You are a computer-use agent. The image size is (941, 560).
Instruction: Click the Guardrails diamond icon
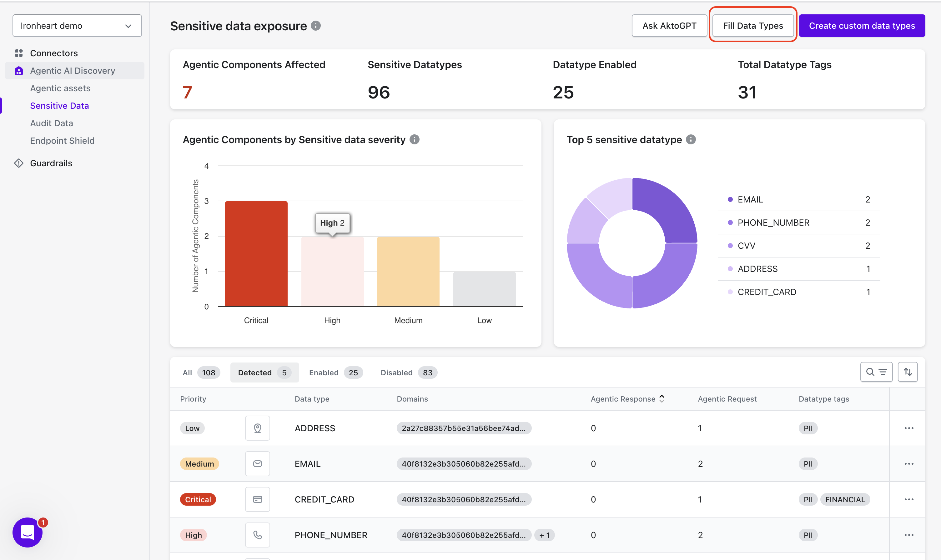point(18,163)
